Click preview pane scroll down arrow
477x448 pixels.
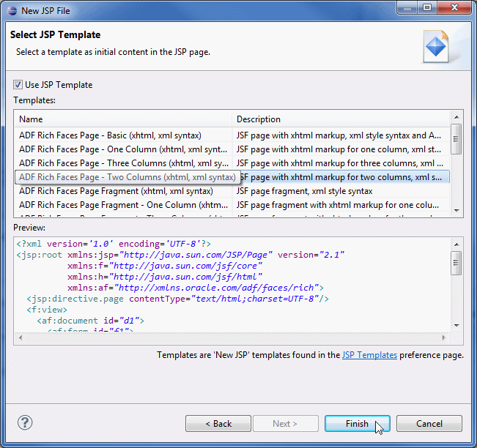456,325
